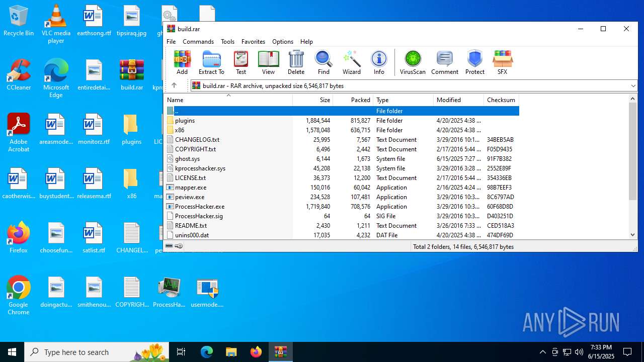Select COPYRIGHT.txt in the archive
This screenshot has width=644, height=362.
(342, 149)
